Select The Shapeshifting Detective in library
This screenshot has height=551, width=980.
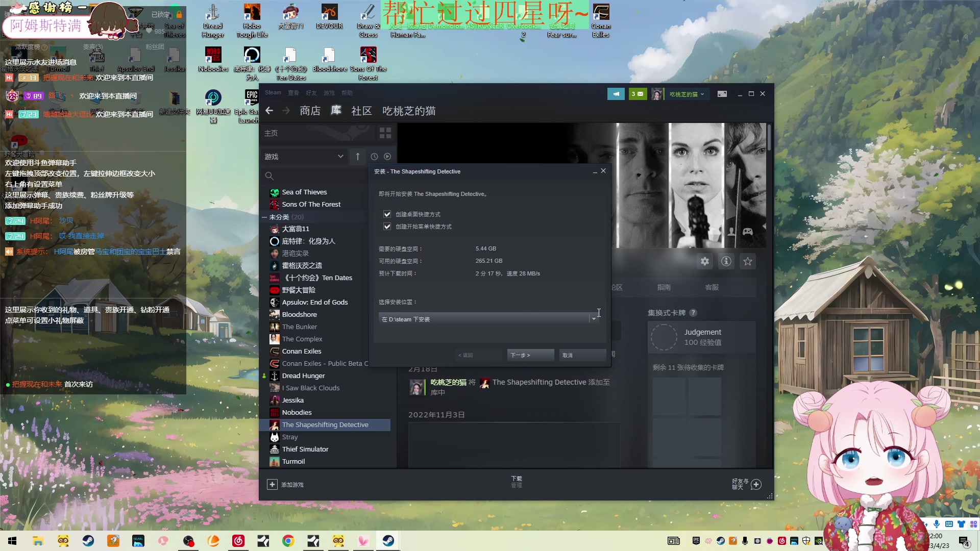[x=325, y=424]
